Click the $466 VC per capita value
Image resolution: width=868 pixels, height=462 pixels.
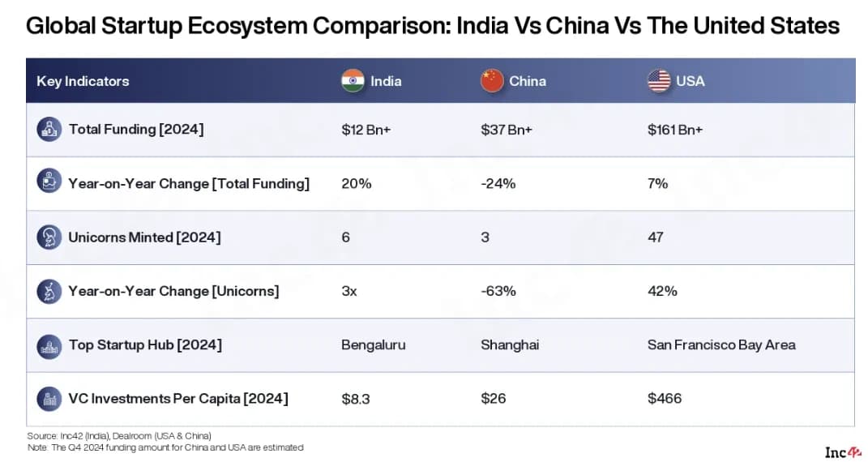click(665, 398)
